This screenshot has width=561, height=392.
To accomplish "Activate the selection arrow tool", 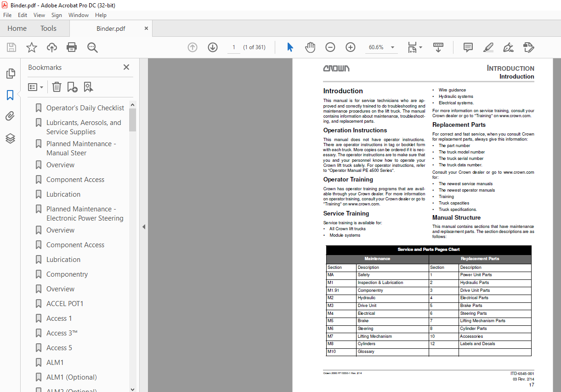I will pyautogui.click(x=290, y=47).
